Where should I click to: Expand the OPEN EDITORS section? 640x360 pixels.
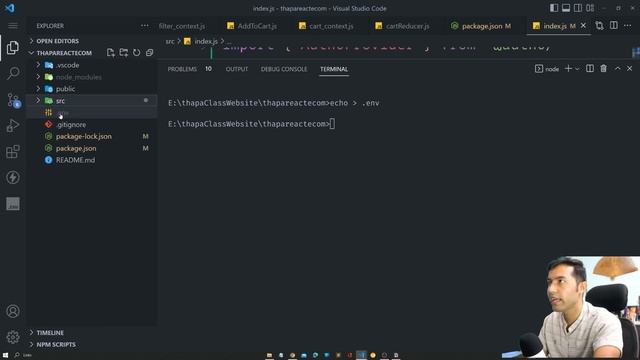point(57,41)
